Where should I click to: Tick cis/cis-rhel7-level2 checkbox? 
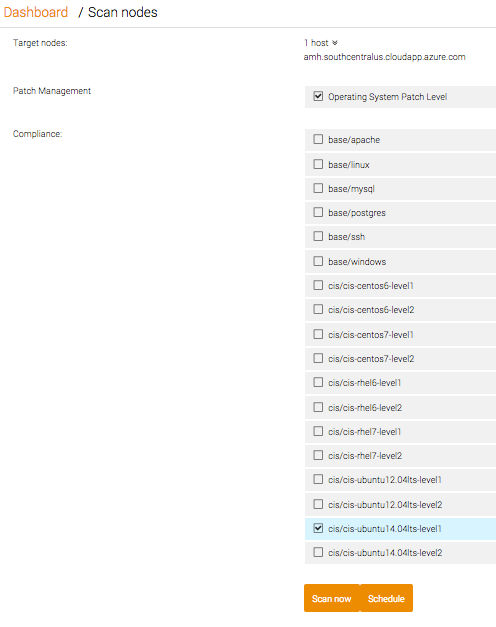click(318, 455)
